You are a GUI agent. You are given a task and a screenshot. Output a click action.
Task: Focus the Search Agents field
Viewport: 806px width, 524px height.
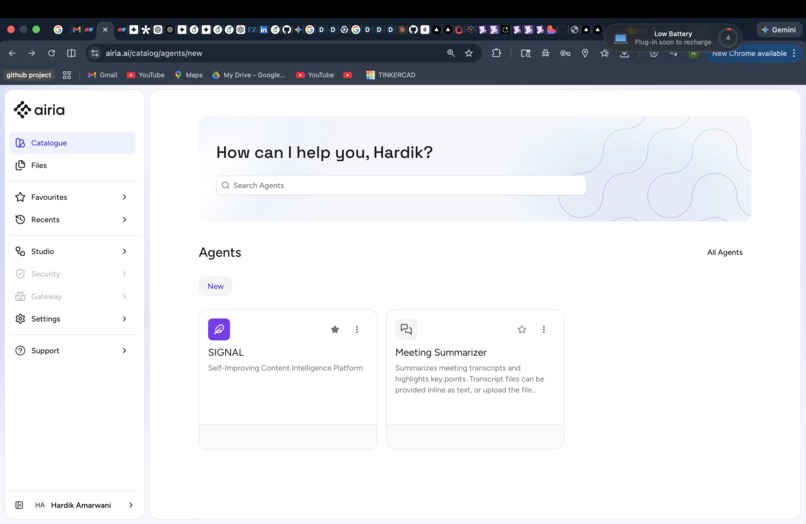tap(401, 185)
